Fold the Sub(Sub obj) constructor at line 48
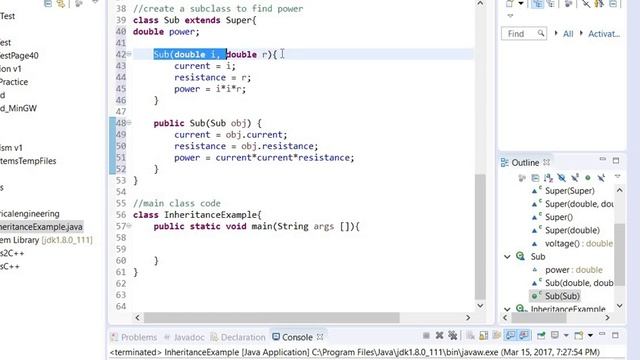The image size is (640, 360). click(x=129, y=122)
